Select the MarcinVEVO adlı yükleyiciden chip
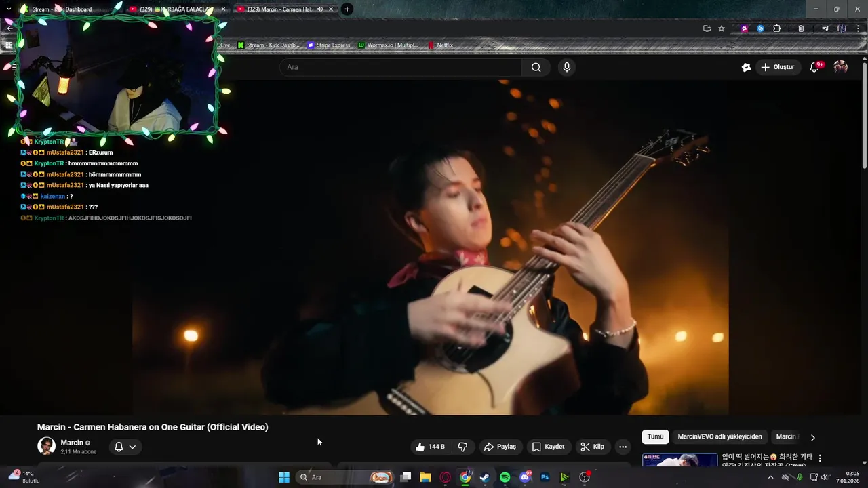Image resolution: width=868 pixels, height=488 pixels. [x=719, y=437]
